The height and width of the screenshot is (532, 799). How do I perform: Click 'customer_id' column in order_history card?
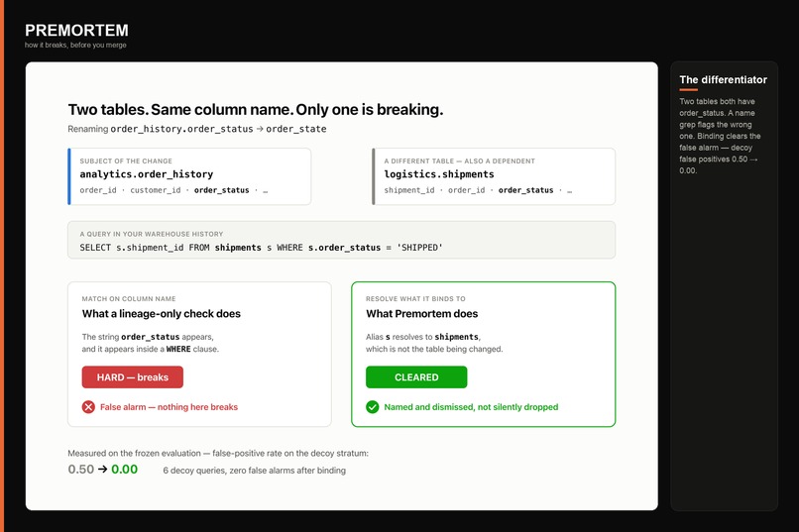coord(156,190)
